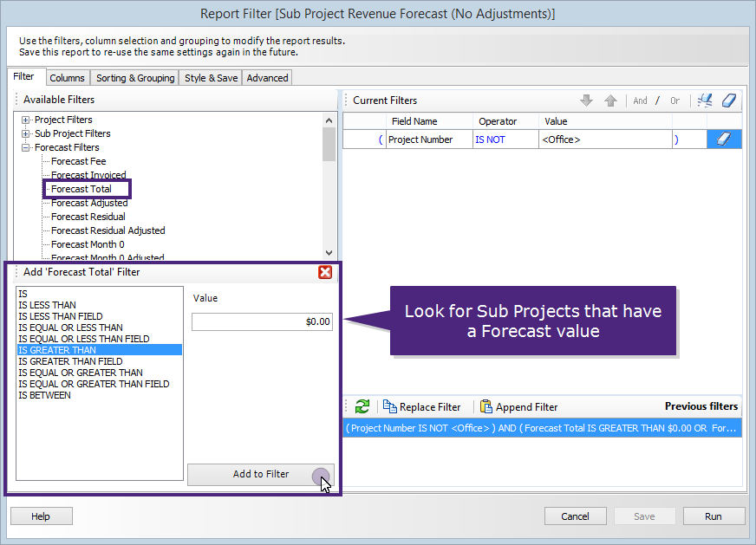Toggle the Or operator

click(x=675, y=101)
